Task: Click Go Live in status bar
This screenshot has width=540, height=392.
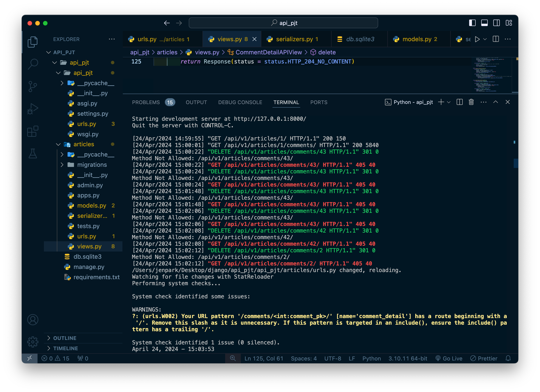Action: pos(449,358)
